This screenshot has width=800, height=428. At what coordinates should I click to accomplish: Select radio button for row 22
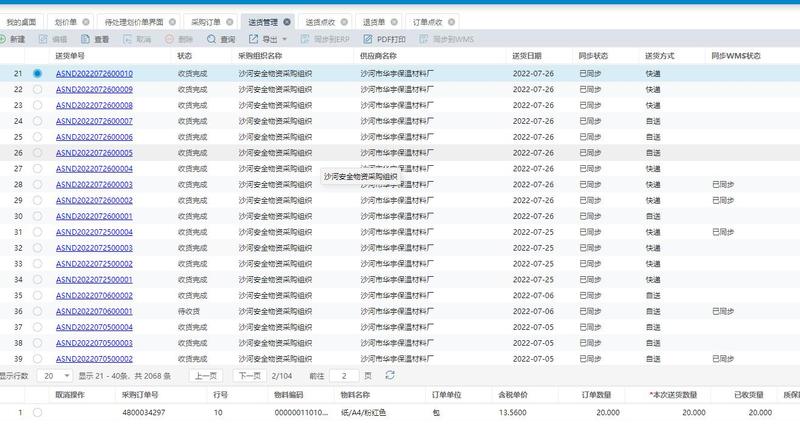pos(37,89)
